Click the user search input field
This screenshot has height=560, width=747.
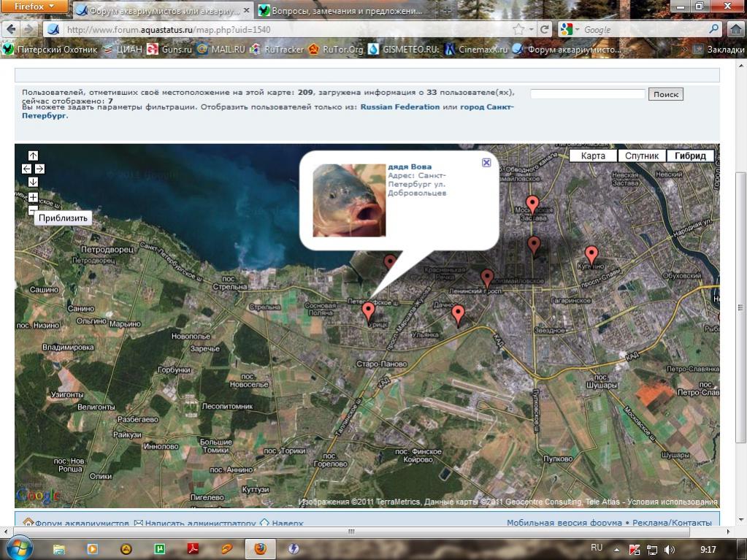(x=588, y=94)
